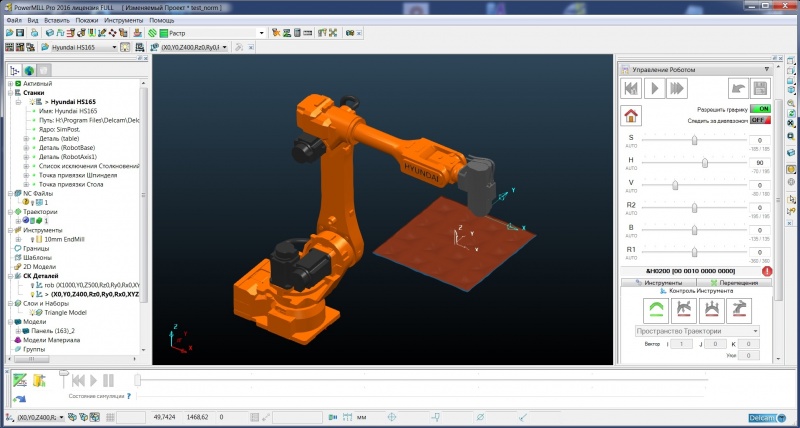Click the H axis value field showing 90
The width and height of the screenshot is (800, 428).
coord(760,163)
